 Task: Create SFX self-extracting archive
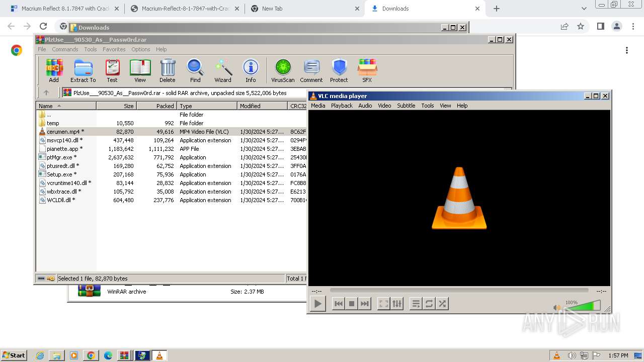click(367, 70)
